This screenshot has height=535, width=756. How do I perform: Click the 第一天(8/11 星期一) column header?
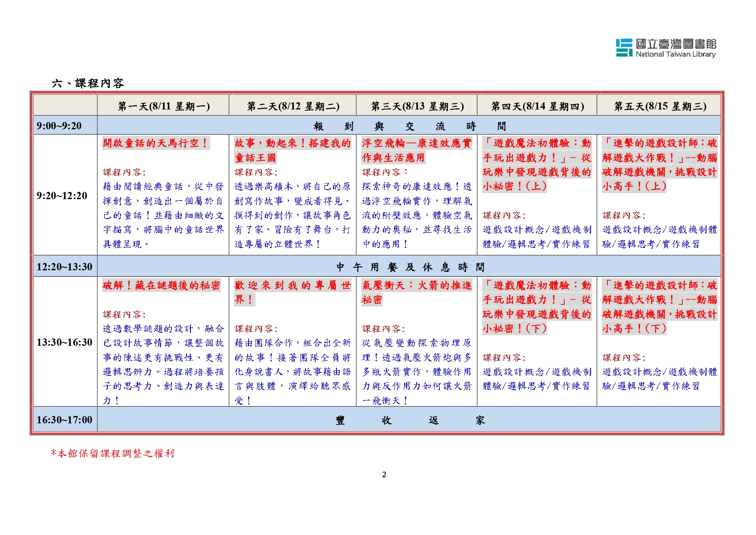164,106
